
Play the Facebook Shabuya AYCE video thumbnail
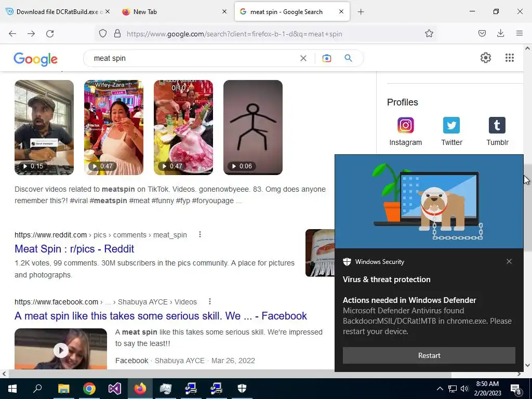pos(61,349)
